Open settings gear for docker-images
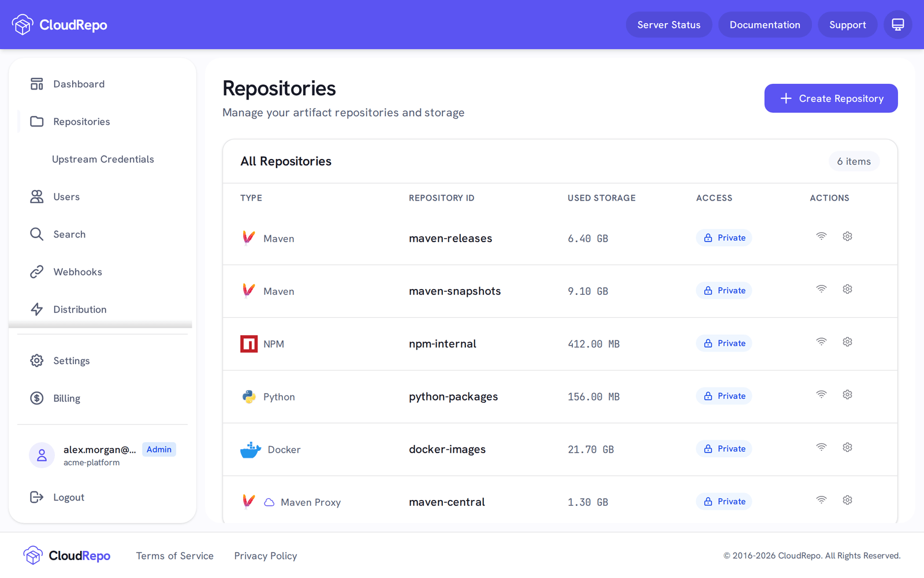This screenshot has width=924, height=578. pyautogui.click(x=847, y=447)
